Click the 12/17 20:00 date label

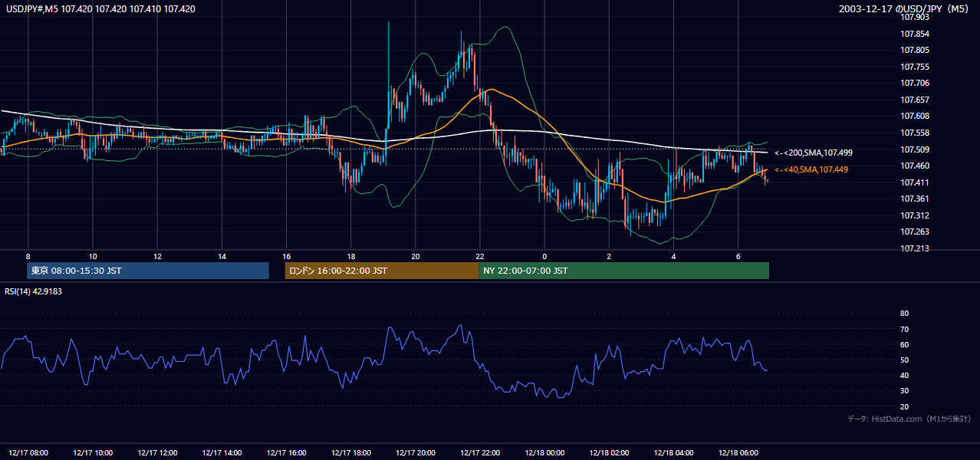[x=416, y=453]
